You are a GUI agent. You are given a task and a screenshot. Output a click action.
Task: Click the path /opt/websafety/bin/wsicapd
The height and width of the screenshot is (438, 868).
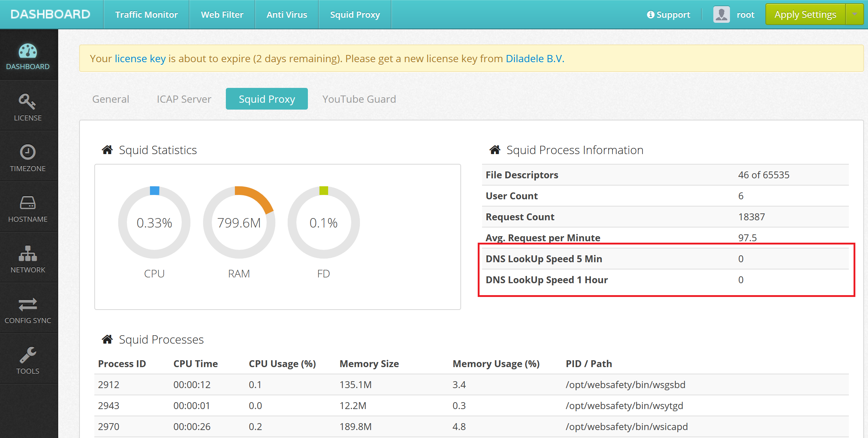click(627, 427)
